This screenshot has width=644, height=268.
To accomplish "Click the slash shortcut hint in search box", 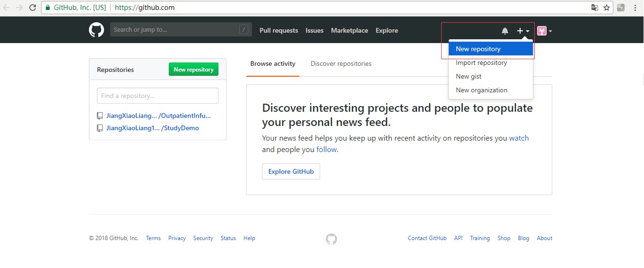I will point(244,30).
